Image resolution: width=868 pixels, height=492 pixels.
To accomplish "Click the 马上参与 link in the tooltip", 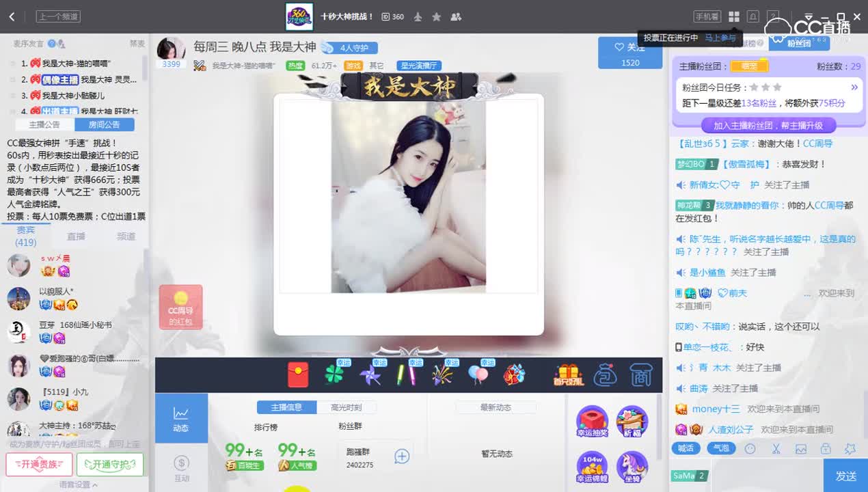I will pyautogui.click(x=720, y=38).
